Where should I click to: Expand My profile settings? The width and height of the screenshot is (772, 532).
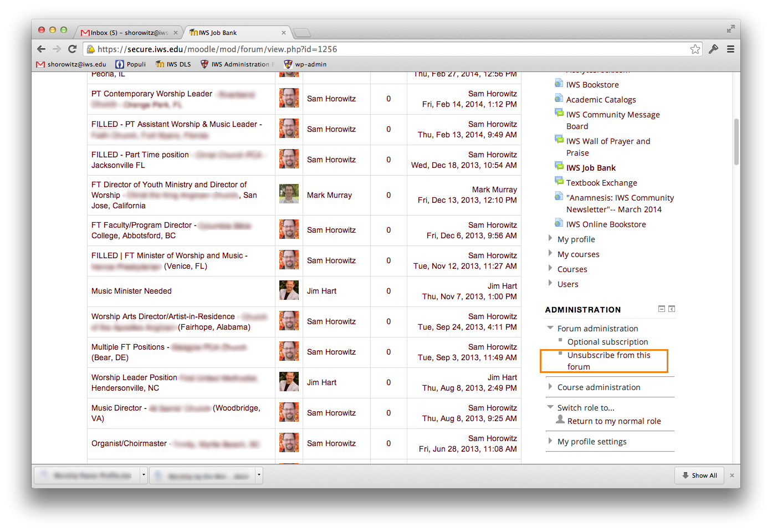550,441
